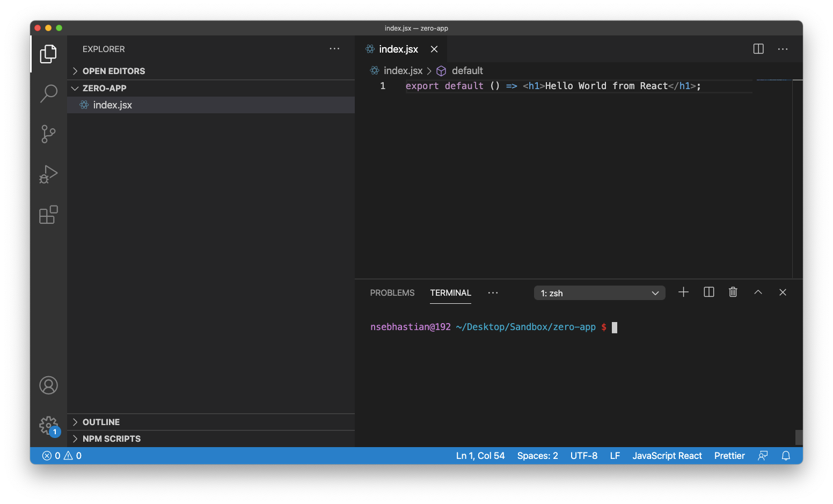Kill the terminal with the trash icon
Screen dimensions: 833x504
(733, 292)
